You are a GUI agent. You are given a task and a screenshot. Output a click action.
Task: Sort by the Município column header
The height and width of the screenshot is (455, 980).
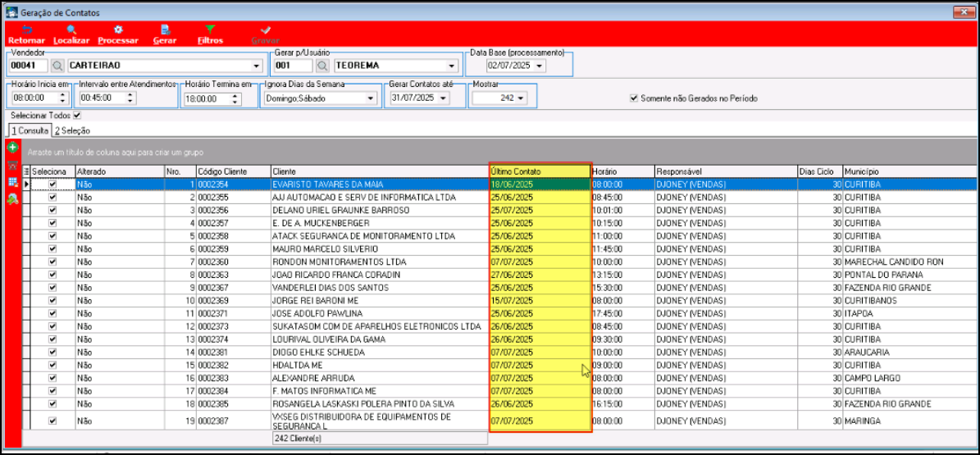(910, 171)
